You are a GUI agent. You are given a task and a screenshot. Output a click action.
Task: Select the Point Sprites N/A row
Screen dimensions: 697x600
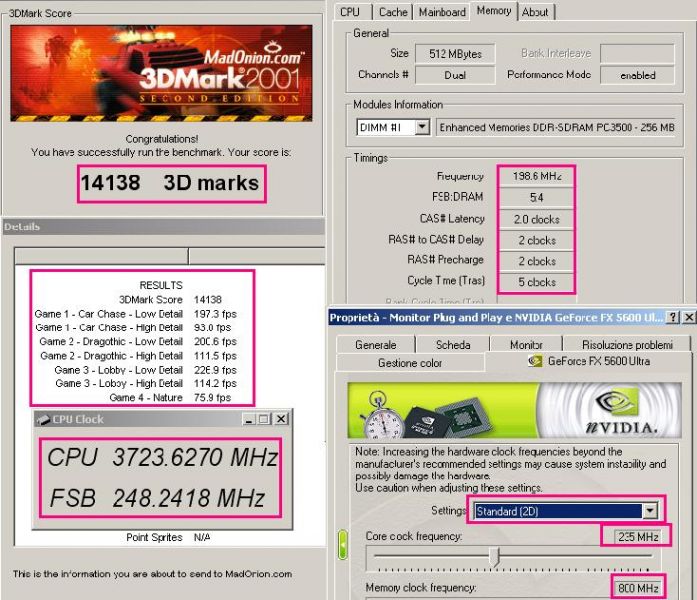click(168, 537)
